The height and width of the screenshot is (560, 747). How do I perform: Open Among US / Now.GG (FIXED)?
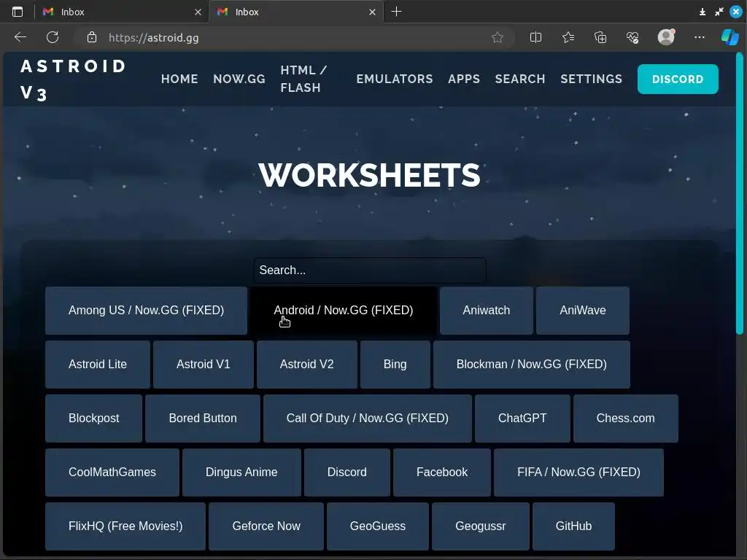coord(146,311)
